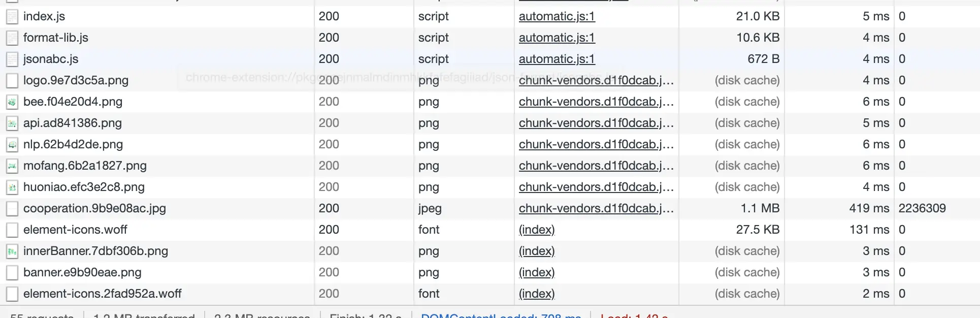Select the mofang.6b2a1827.png request name
This screenshot has width=980, height=318.
pyautogui.click(x=85, y=166)
